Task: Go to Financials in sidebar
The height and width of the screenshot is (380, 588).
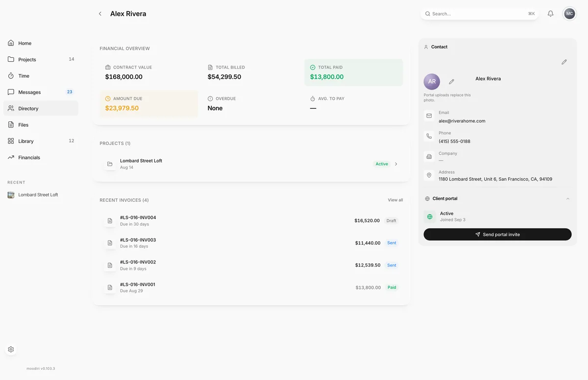Action: coord(41,157)
